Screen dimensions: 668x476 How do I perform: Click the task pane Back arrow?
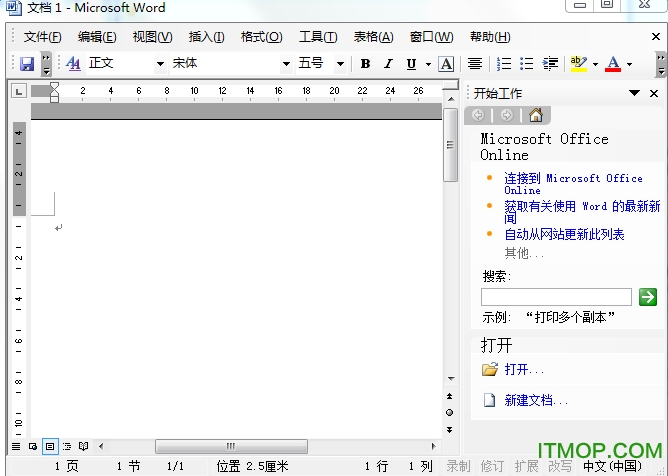tap(478, 115)
